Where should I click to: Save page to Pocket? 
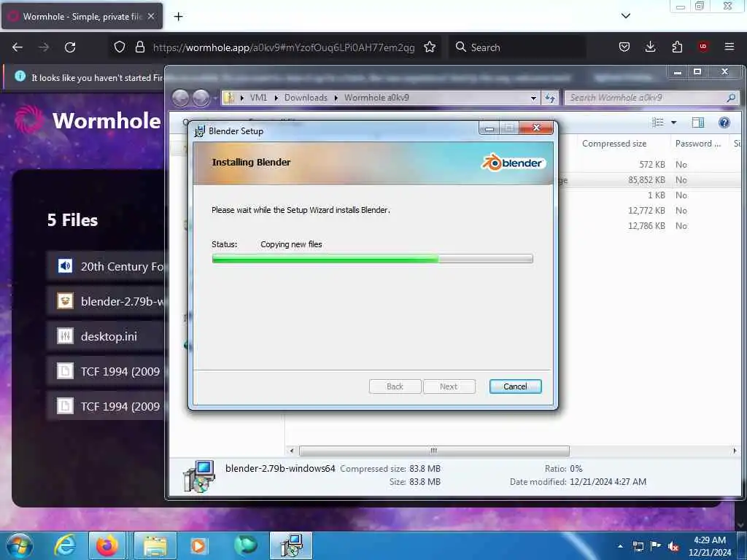[624, 47]
